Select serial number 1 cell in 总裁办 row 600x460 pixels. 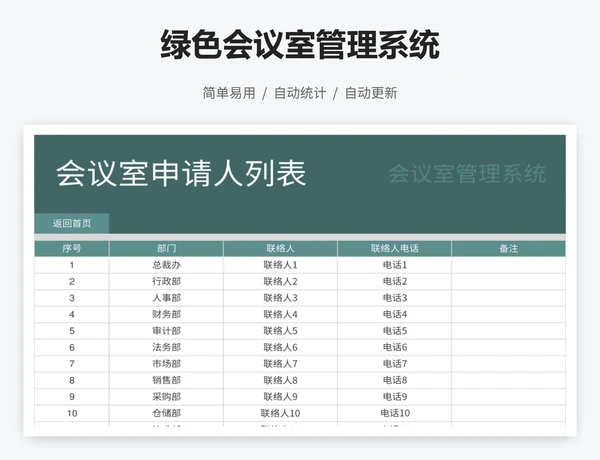pos(72,265)
